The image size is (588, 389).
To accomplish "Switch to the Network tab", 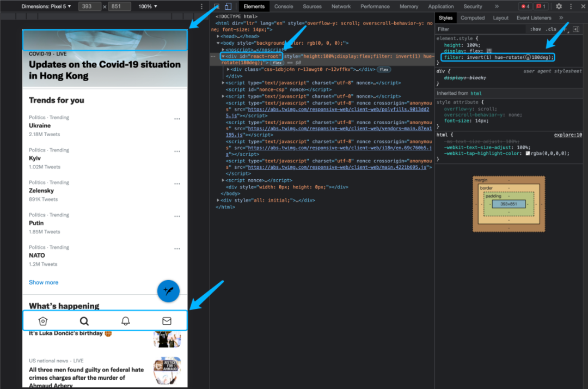I will [x=341, y=7].
